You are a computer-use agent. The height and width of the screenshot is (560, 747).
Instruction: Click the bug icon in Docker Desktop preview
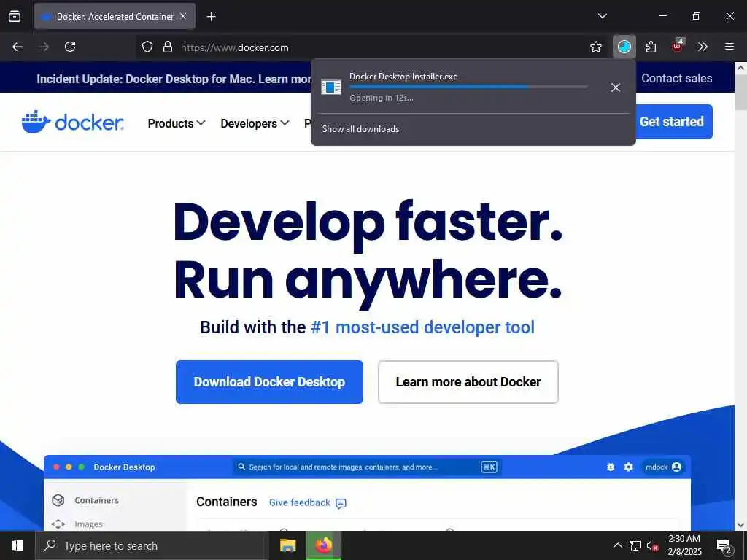tap(611, 467)
